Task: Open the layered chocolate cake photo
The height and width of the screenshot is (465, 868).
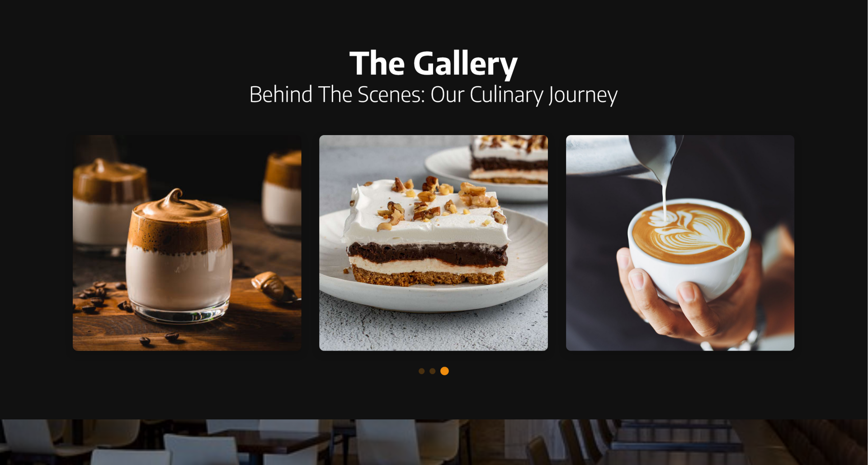Action: click(x=434, y=243)
